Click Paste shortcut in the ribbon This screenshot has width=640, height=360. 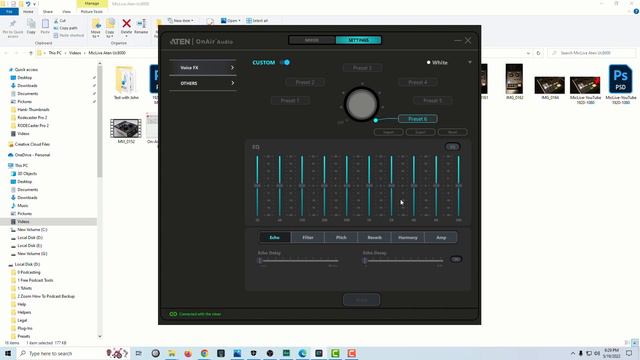(69, 36)
